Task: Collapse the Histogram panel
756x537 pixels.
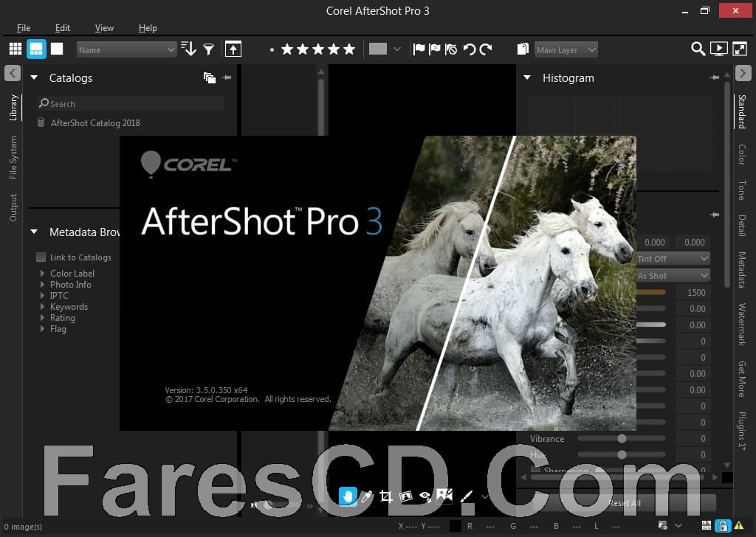Action: (527, 77)
